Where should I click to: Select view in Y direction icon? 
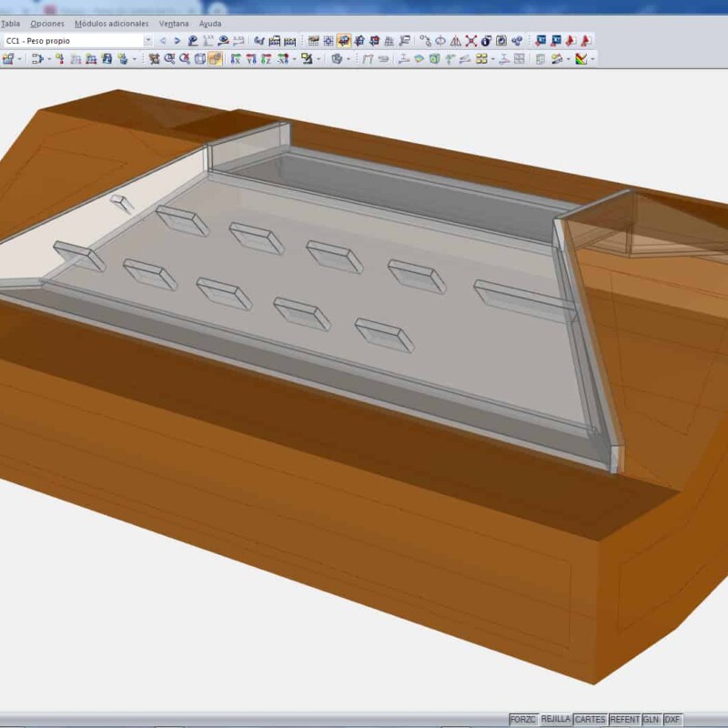pos(251,59)
